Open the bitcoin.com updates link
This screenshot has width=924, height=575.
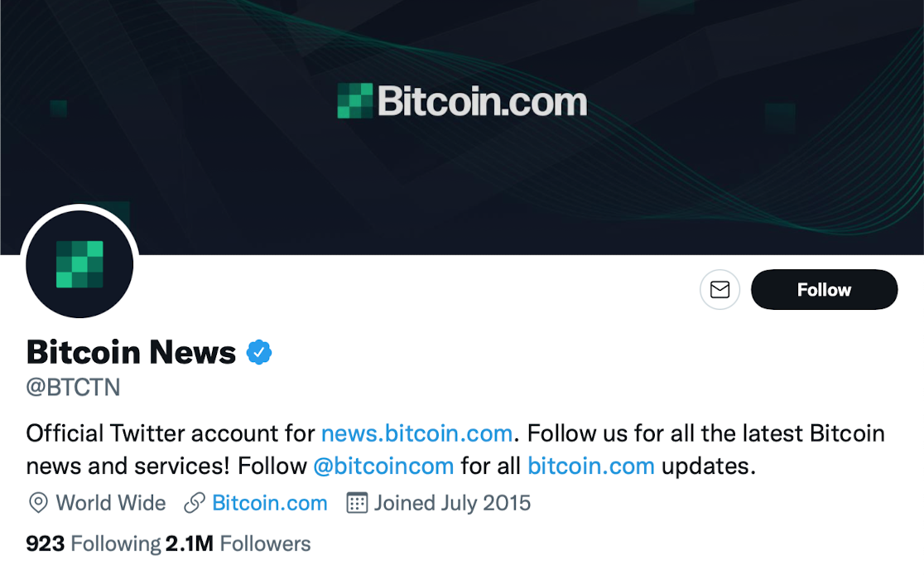tap(591, 466)
